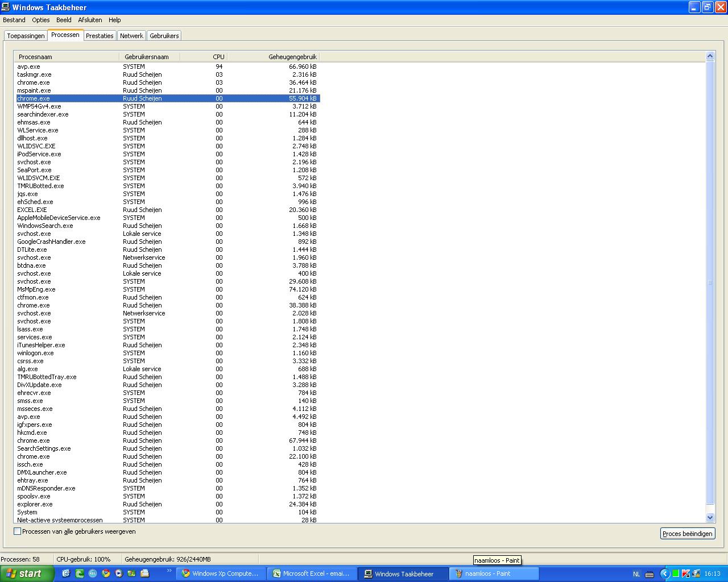The image size is (728, 582).
Task: Click the 16:13 clock in tray
Action: pos(712,574)
